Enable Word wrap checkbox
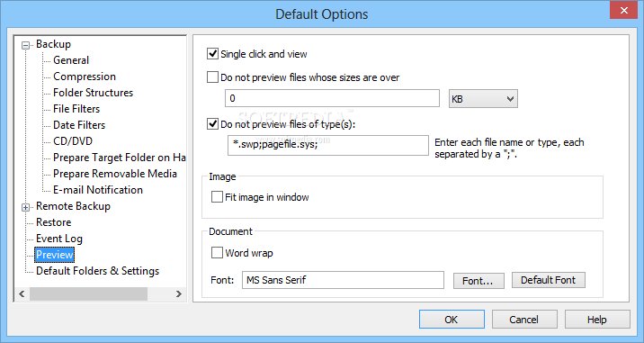 (217, 252)
